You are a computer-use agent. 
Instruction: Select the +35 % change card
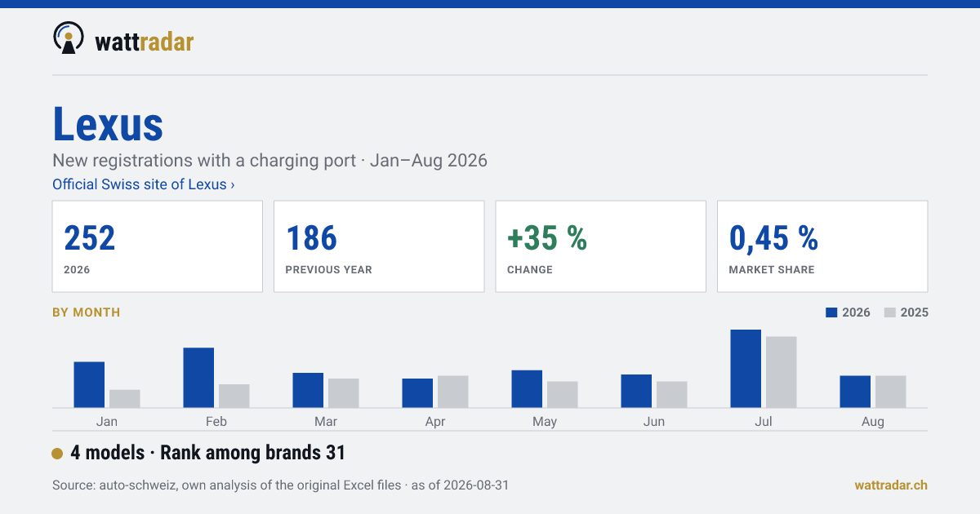click(x=601, y=246)
